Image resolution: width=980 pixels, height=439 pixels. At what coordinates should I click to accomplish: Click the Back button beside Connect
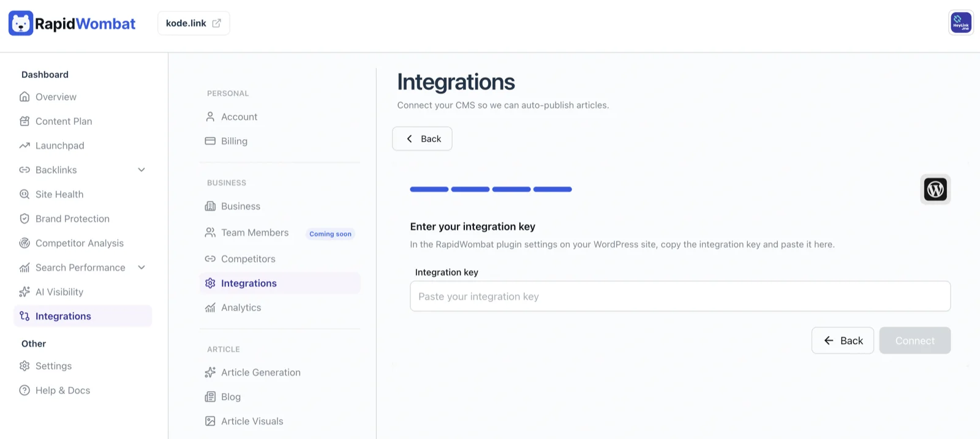(843, 340)
